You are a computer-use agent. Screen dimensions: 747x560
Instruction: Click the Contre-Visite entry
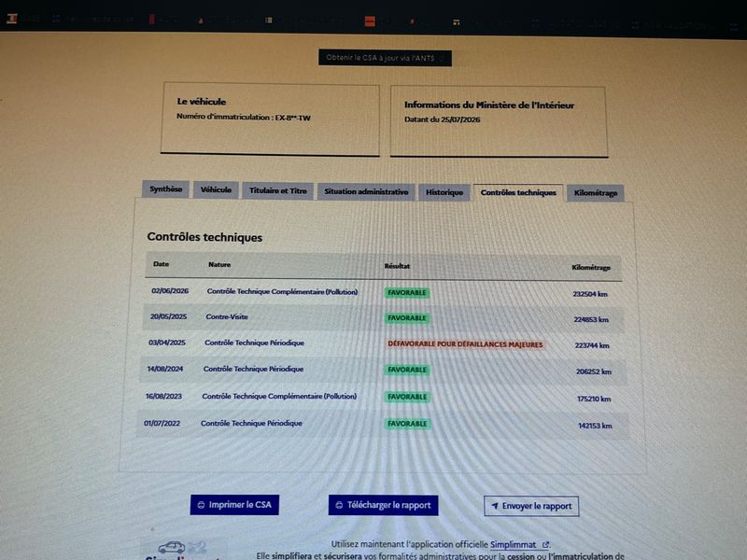coord(227,317)
